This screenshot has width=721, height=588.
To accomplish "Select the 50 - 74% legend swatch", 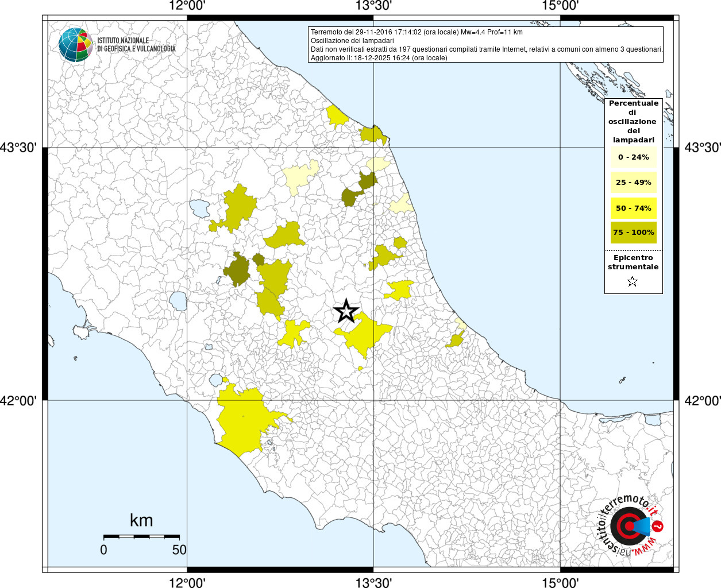I will click(633, 208).
